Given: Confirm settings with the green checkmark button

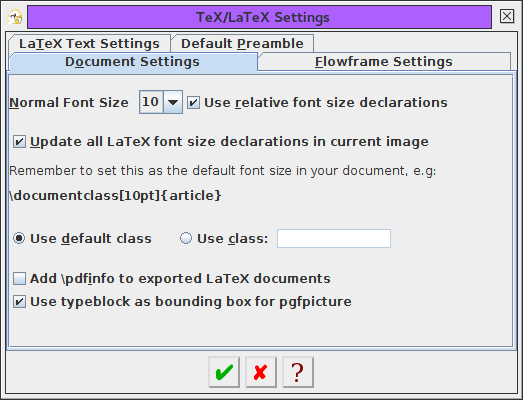Looking at the screenshot, I should coord(224,372).
